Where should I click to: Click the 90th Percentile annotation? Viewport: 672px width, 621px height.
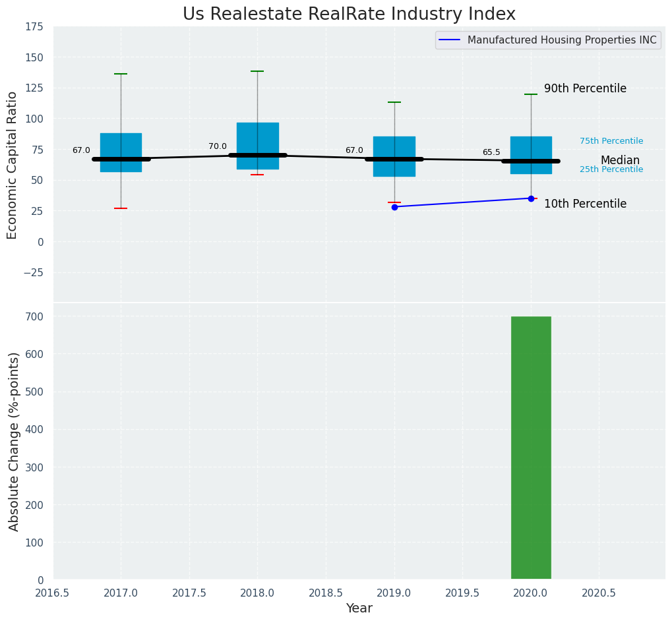coord(585,89)
